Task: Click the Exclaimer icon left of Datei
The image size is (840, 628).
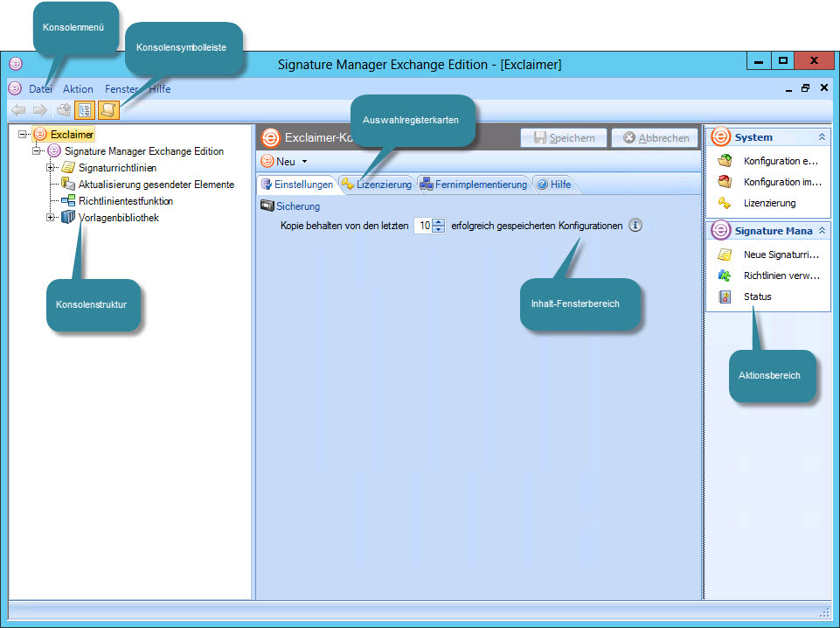Action: click(x=15, y=88)
